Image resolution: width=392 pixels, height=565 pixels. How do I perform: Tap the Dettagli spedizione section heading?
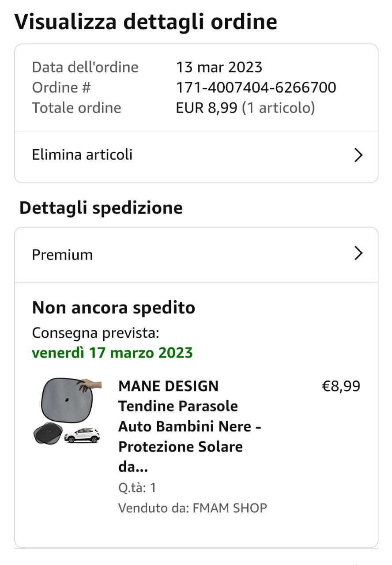pos(101,208)
